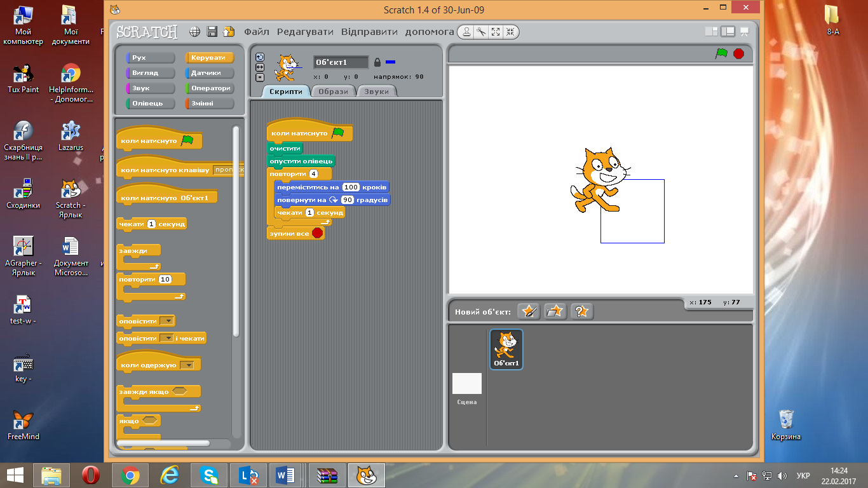The height and width of the screenshot is (488, 868).
Task: Choose a new sprite from file
Action: [555, 311]
